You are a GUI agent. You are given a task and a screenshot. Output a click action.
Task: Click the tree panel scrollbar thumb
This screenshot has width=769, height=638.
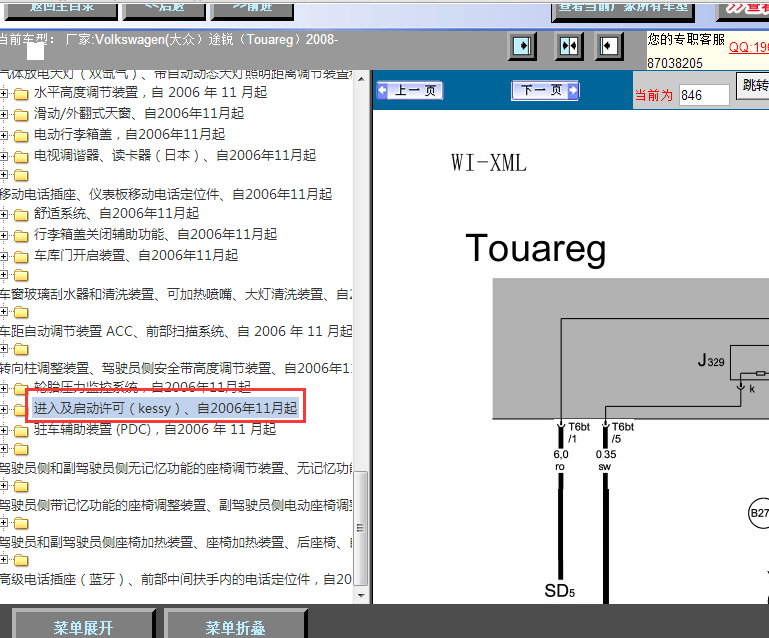(x=361, y=528)
